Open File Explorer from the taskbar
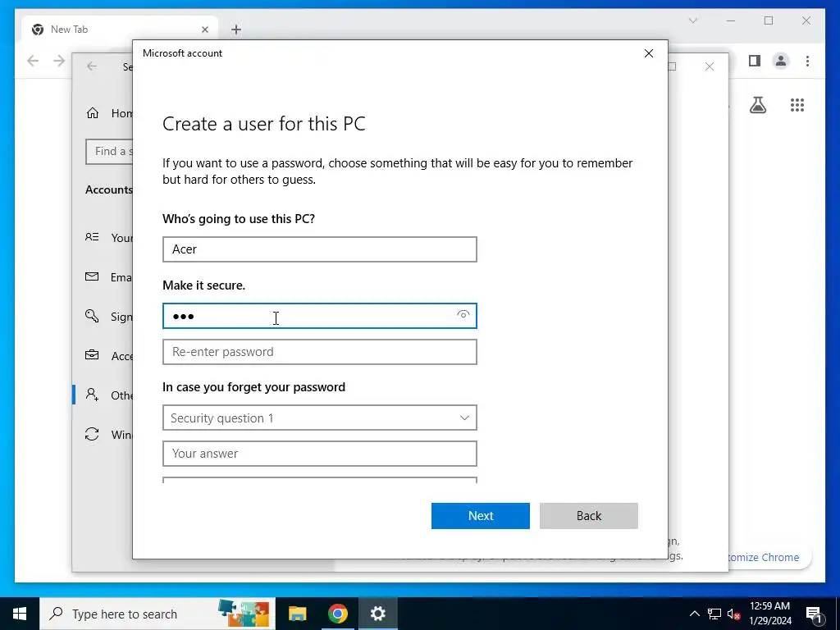Screen dimensions: 840x630 point(297,614)
